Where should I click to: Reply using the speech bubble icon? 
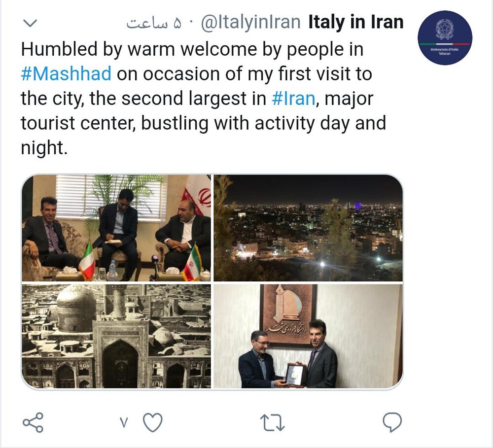point(392,422)
